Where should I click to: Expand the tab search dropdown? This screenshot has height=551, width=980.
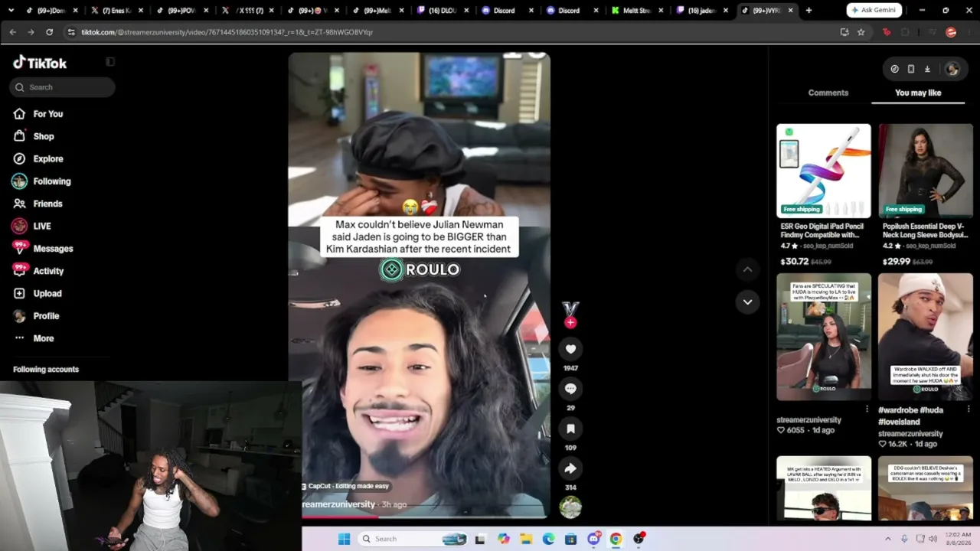[11, 10]
